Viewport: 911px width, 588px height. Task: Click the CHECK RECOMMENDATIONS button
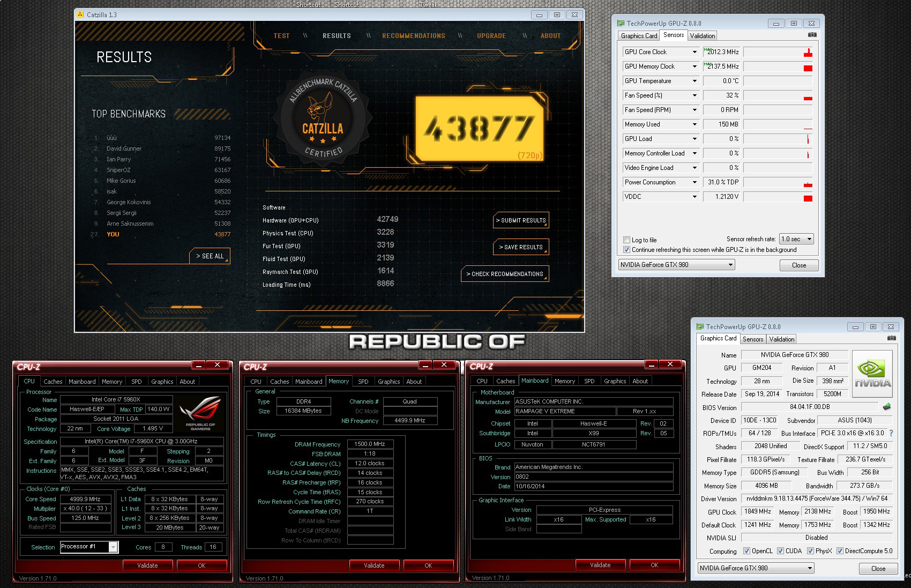[x=505, y=274]
